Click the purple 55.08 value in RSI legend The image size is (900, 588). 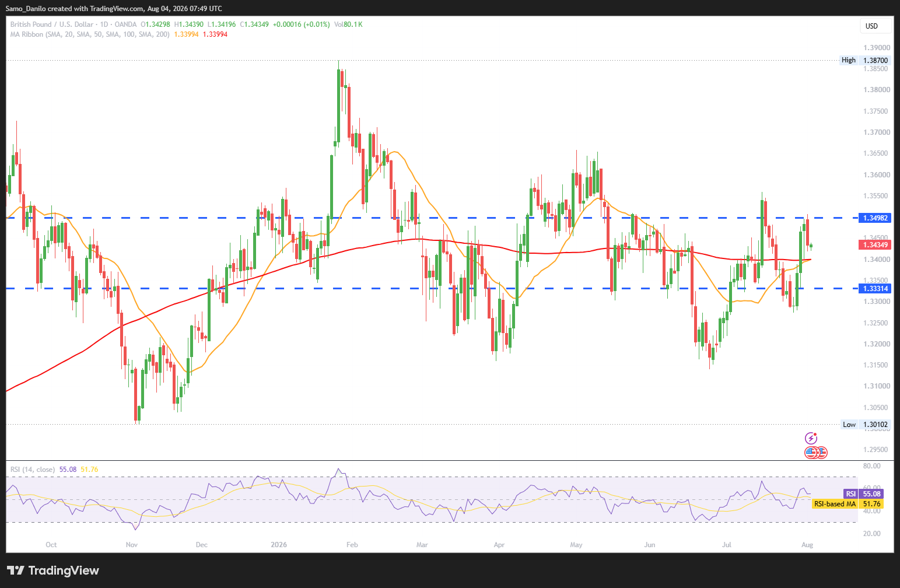click(x=68, y=470)
